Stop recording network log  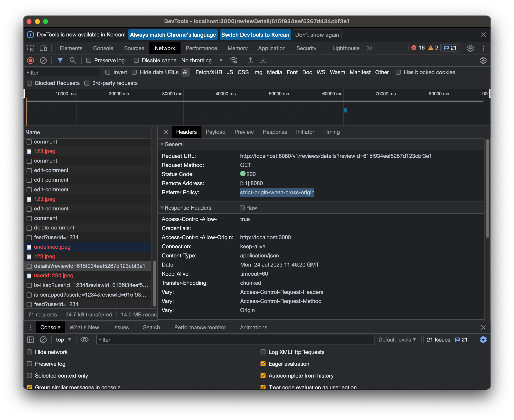(30, 60)
